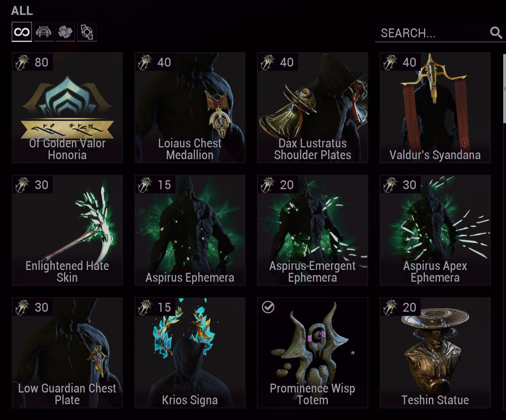The height and width of the screenshot is (420, 506).
Task: Open Low Guardian Chest Plate tile
Action: click(x=67, y=353)
